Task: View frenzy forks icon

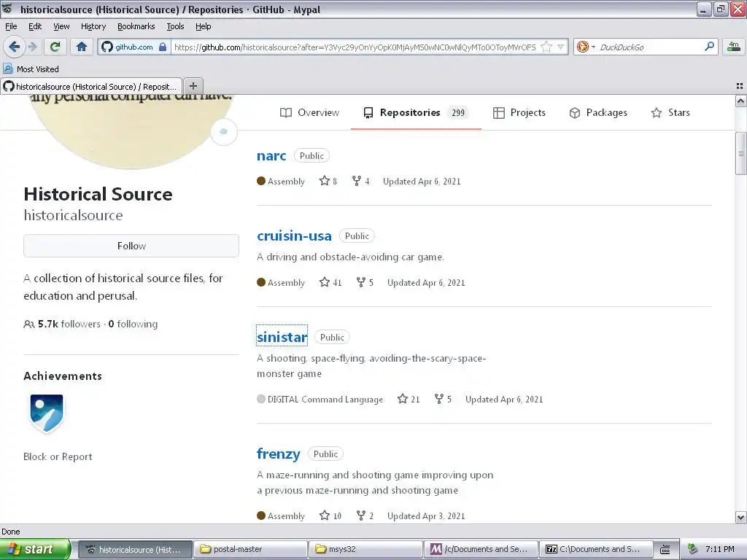Action: click(360, 516)
